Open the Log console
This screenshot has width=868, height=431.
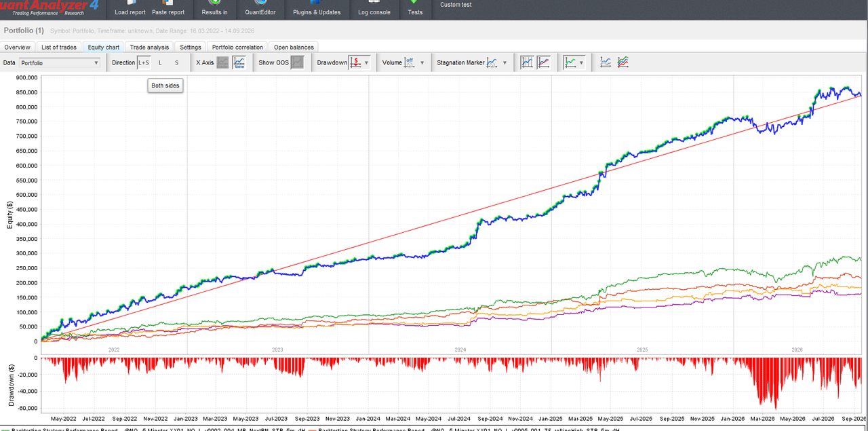(374, 9)
